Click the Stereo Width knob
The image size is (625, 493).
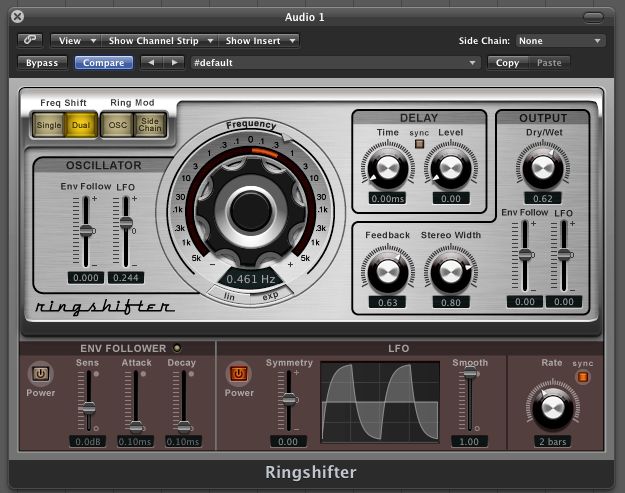click(451, 273)
